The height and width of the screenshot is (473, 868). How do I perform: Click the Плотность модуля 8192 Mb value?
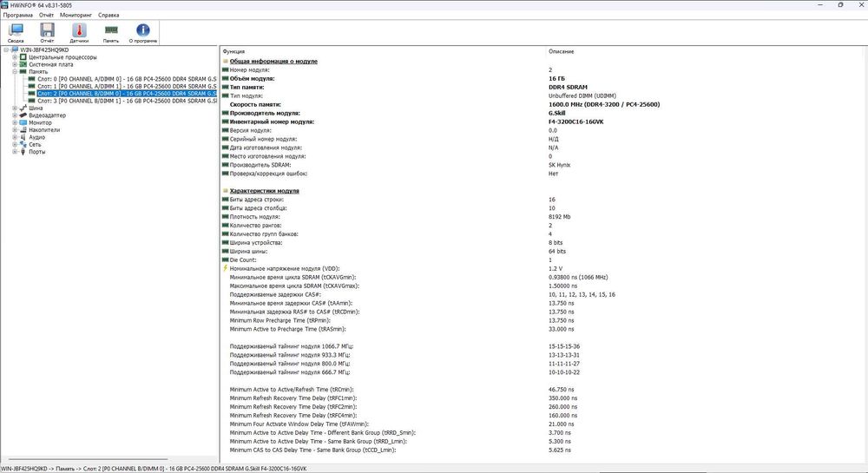click(559, 217)
